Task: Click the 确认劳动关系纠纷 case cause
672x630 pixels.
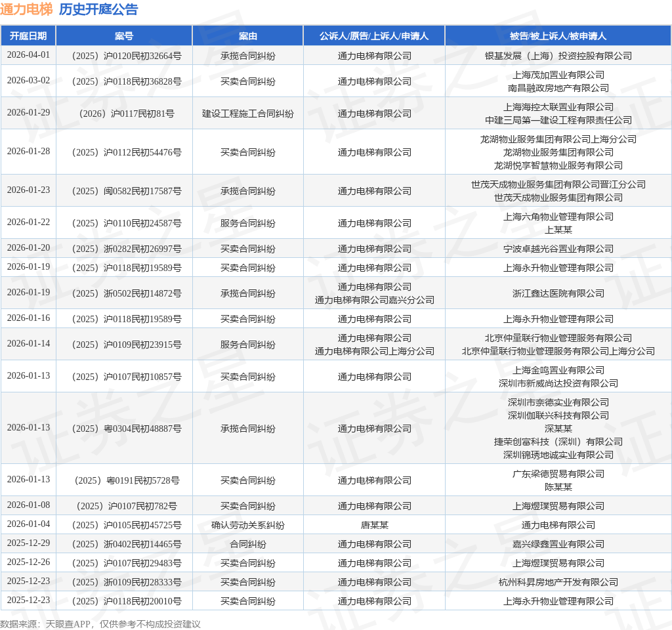Action: coord(247,525)
